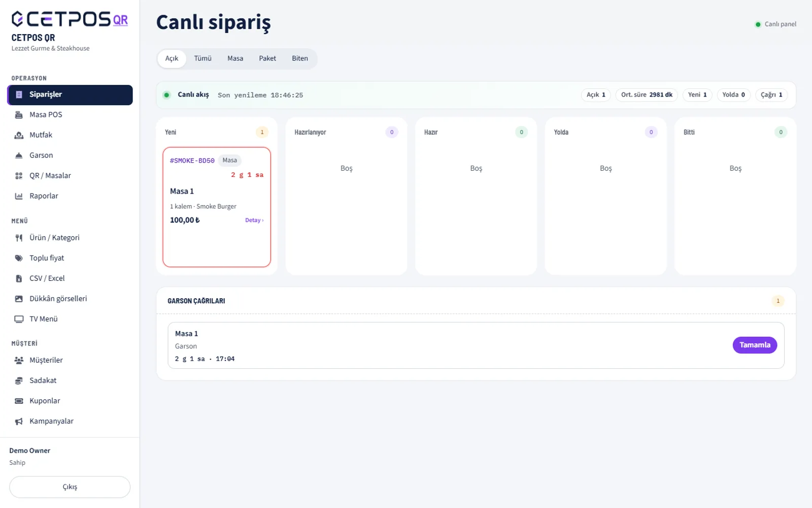
Task: Click the Kampanyalar megaphone icon
Action: tap(19, 421)
